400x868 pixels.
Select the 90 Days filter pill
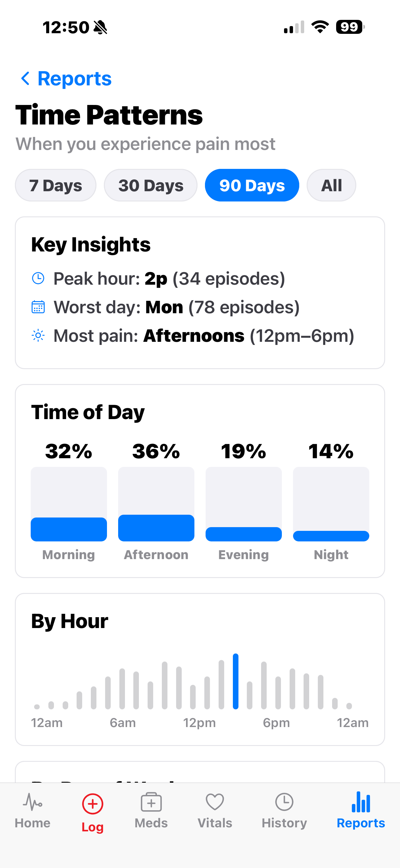(252, 185)
